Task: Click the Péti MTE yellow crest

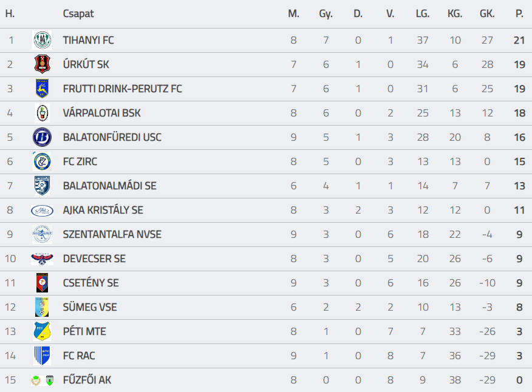Action: (42, 332)
